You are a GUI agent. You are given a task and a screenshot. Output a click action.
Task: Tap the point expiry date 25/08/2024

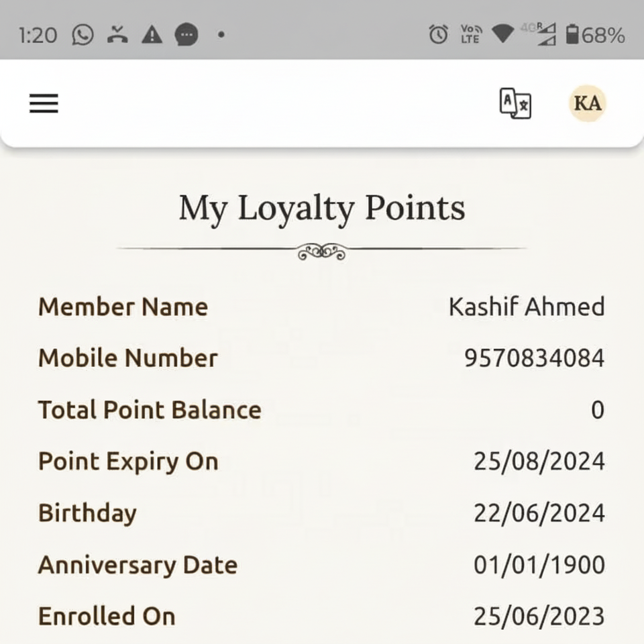pyautogui.click(x=539, y=462)
